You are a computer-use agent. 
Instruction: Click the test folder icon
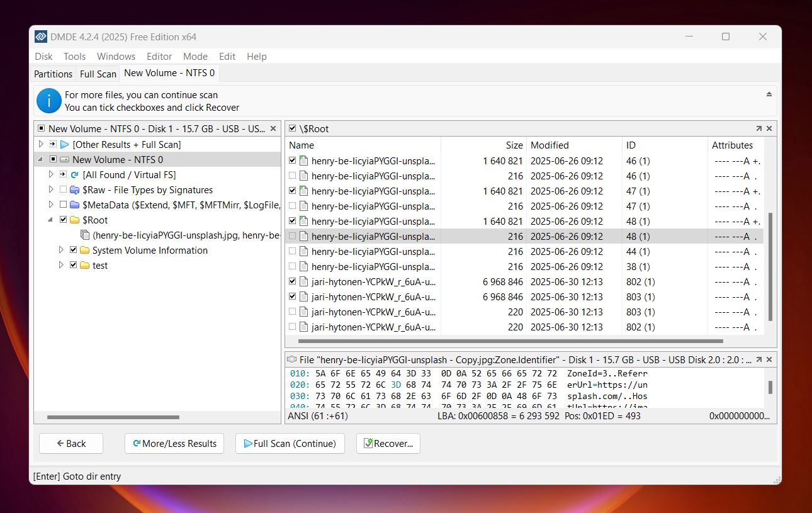tap(84, 266)
